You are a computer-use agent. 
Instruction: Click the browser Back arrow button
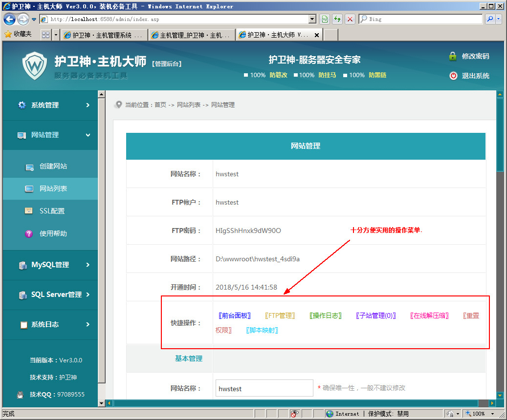pyautogui.click(x=9, y=19)
